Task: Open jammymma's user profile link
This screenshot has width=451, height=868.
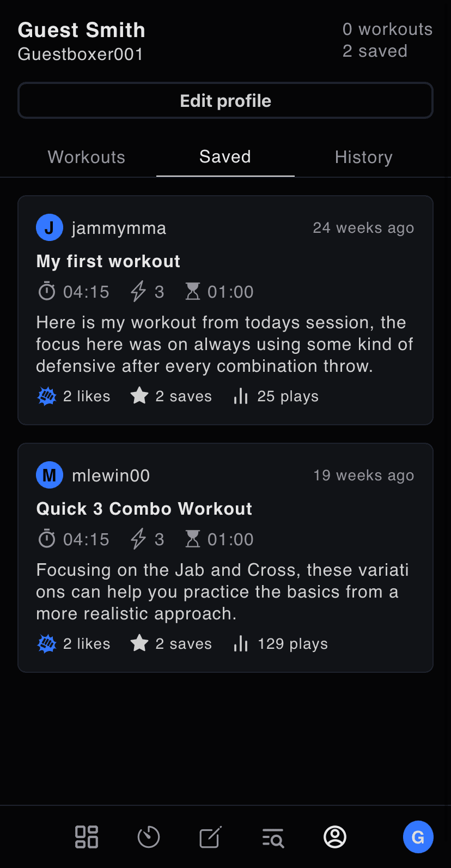Action: point(119,228)
